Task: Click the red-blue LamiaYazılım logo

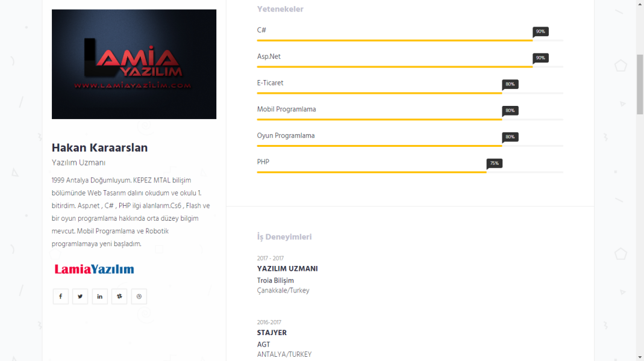Action: pyautogui.click(x=94, y=269)
